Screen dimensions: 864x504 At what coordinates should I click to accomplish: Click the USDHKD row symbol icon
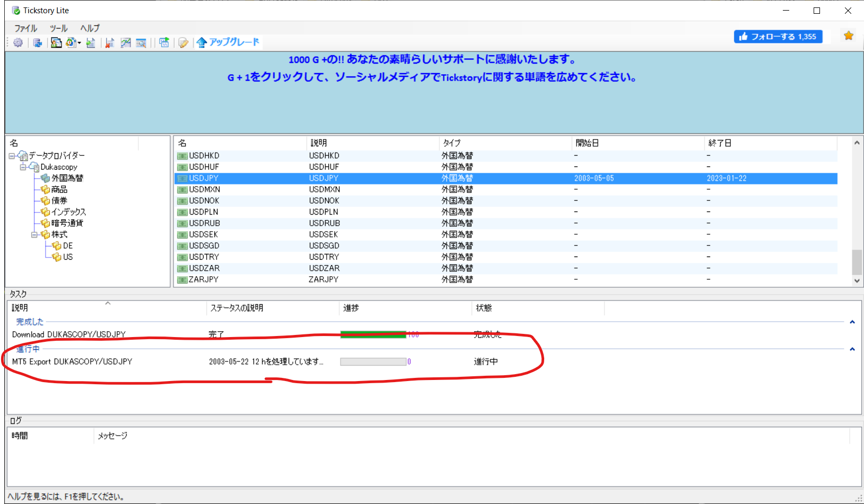point(182,156)
